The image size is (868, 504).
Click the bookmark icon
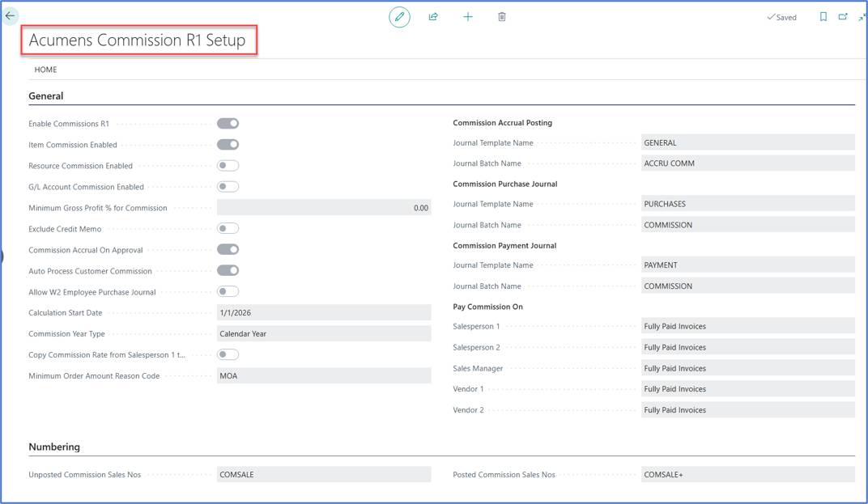[823, 17]
